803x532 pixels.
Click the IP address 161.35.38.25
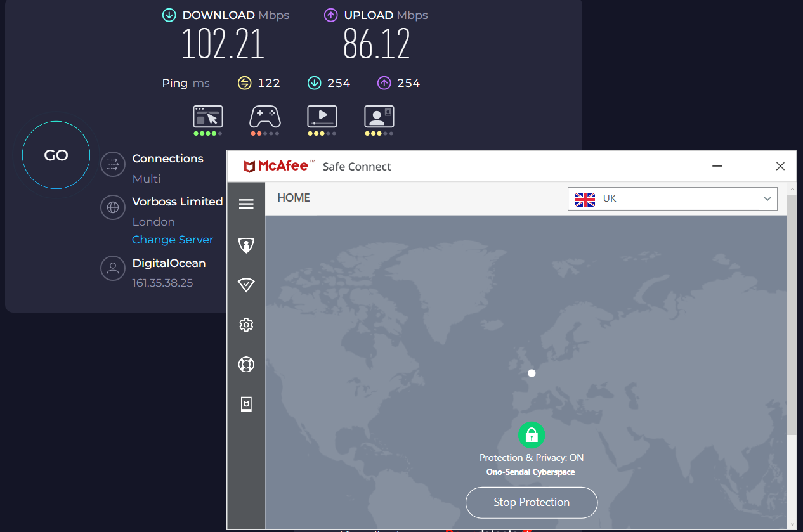(162, 283)
